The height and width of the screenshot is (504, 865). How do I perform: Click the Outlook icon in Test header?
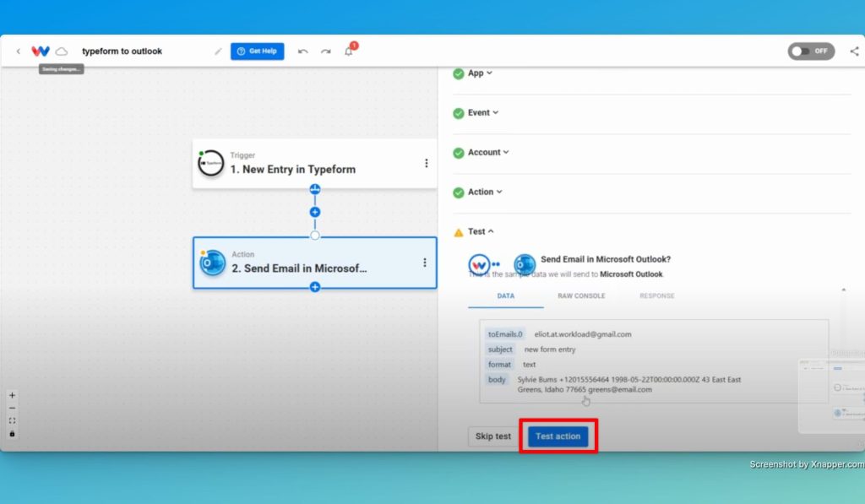pyautogui.click(x=525, y=265)
